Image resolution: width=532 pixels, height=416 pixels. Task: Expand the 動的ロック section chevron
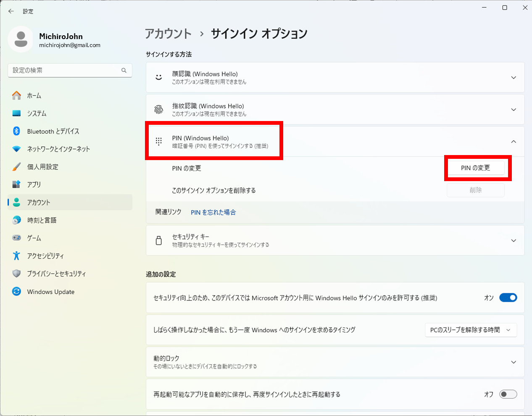pyautogui.click(x=514, y=362)
